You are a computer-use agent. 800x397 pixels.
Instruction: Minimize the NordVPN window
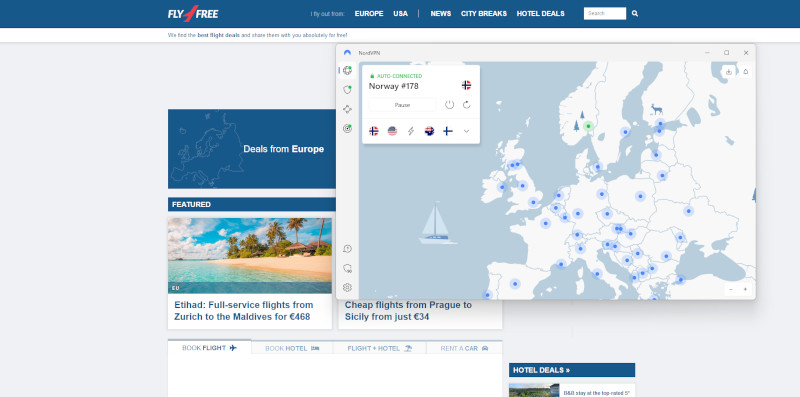point(708,53)
